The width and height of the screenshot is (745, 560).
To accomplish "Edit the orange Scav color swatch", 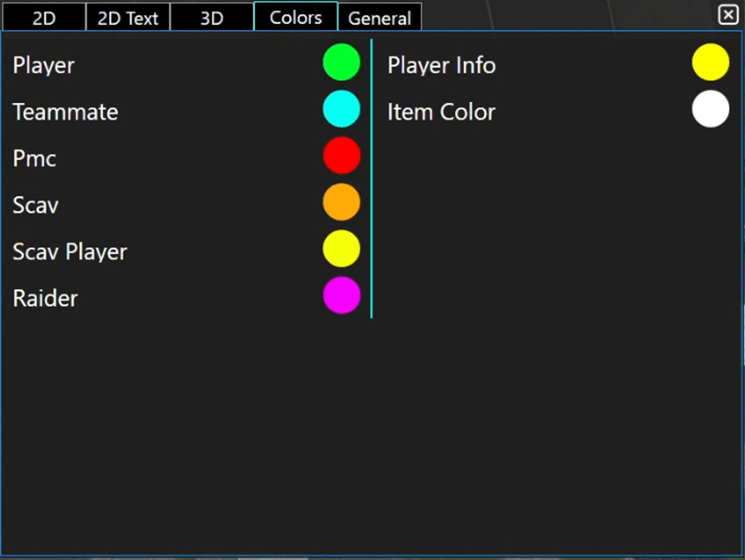I will pyautogui.click(x=341, y=202).
